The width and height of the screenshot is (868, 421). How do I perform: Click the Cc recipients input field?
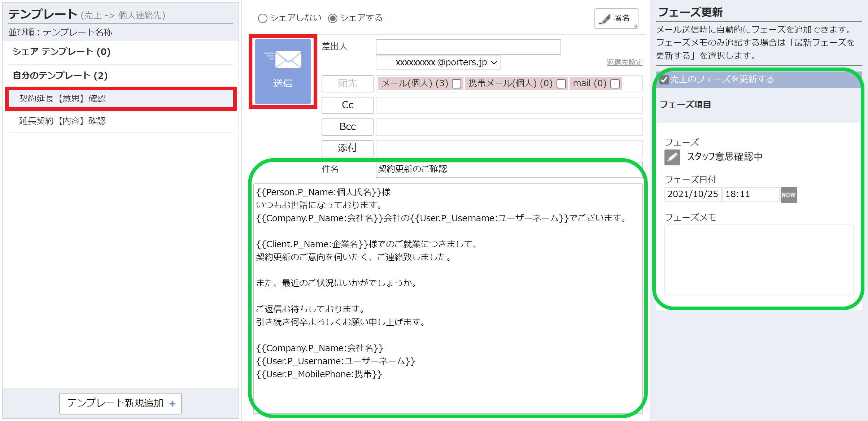tap(509, 105)
